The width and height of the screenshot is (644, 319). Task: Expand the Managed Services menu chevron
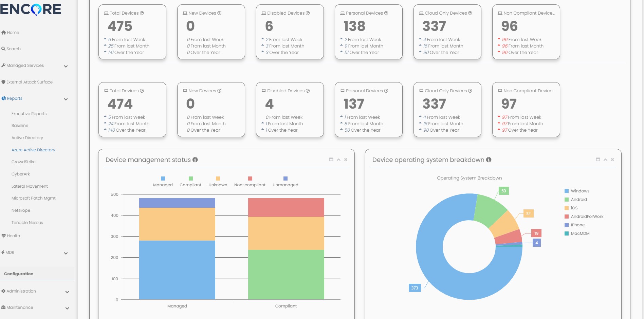pos(66,66)
